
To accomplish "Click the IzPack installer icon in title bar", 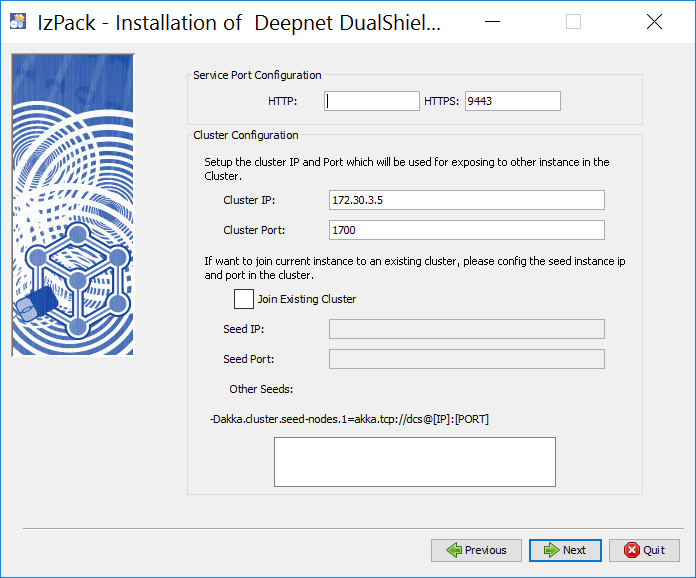I will 17,22.
